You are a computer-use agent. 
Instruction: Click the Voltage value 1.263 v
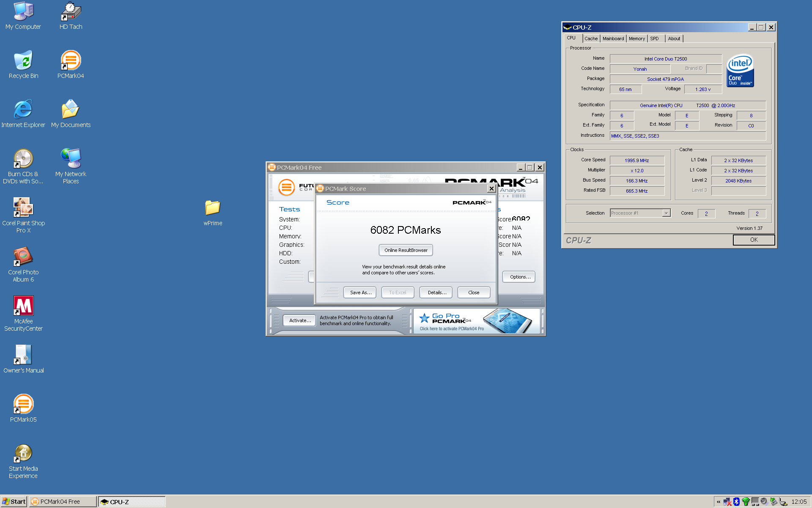click(x=703, y=89)
